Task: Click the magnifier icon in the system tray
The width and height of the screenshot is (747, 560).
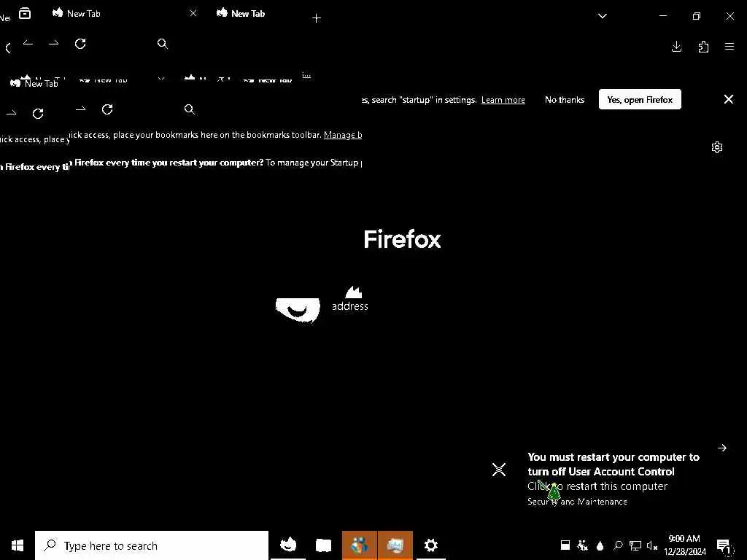Action: tap(618, 545)
